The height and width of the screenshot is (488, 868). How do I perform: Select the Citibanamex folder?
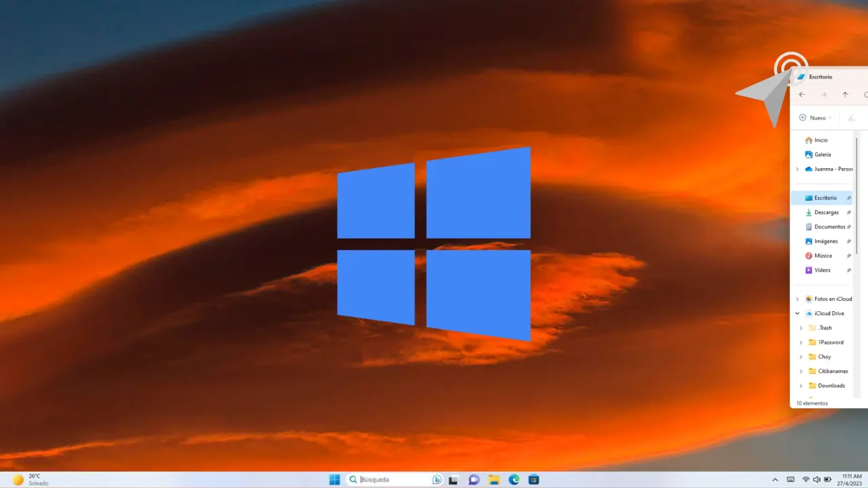pyautogui.click(x=832, y=371)
